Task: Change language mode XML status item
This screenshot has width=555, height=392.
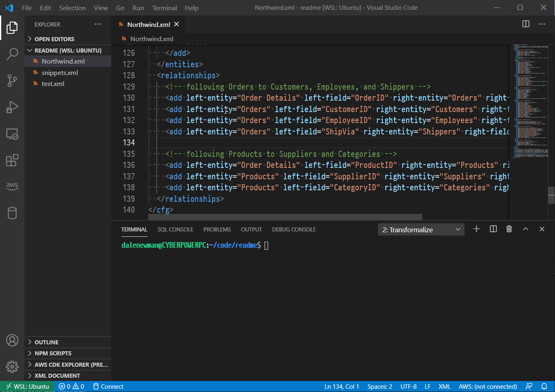Action: [445, 386]
